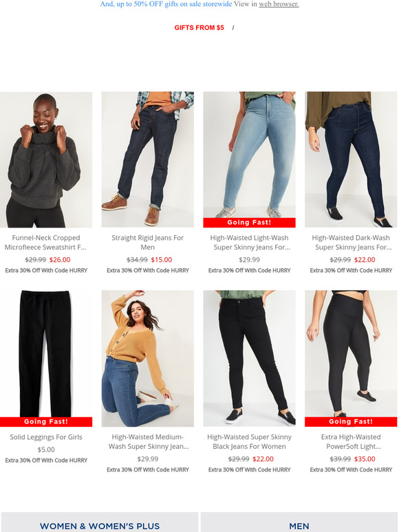Select 'High-Waisted Super Skinny Black Jeans For Women' title
The image size is (399, 532).
pyautogui.click(x=249, y=442)
